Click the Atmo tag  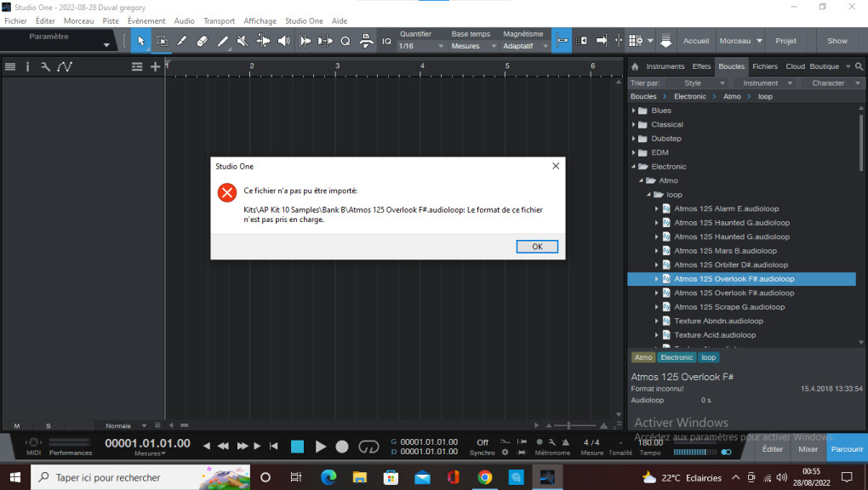642,357
